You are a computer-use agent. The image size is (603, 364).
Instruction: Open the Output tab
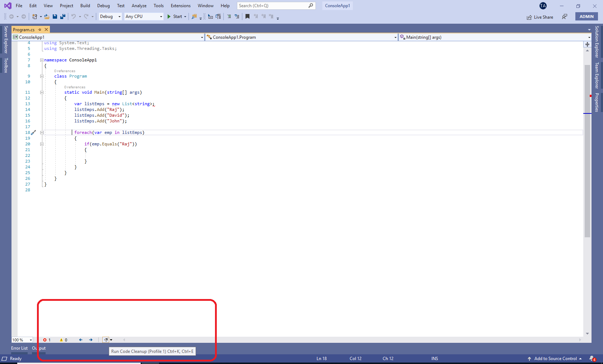(x=39, y=348)
